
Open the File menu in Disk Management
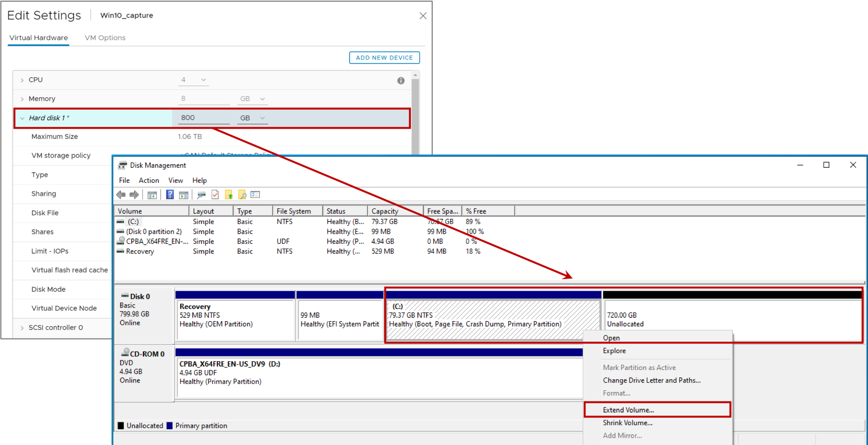[124, 180]
